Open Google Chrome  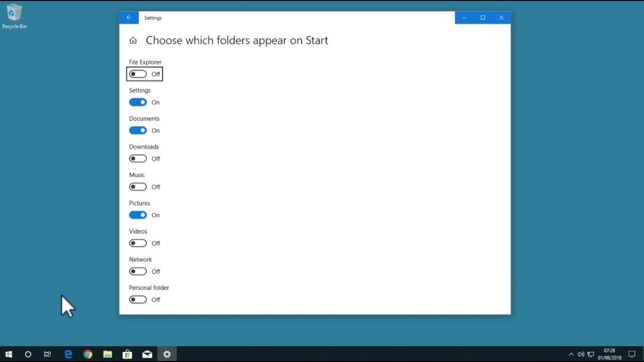click(88, 354)
